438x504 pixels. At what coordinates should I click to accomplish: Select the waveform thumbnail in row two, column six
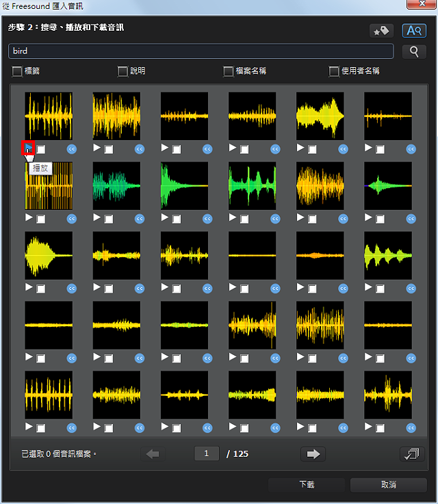[388, 186]
